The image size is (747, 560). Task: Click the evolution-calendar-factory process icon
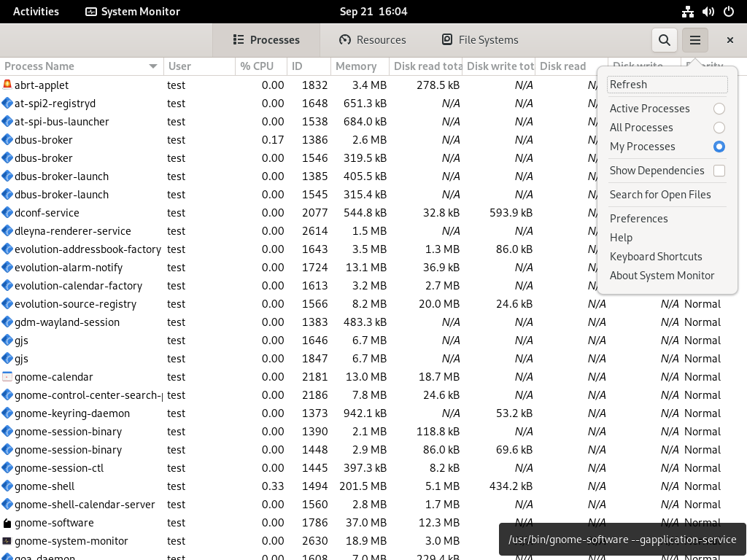[x=7, y=286]
